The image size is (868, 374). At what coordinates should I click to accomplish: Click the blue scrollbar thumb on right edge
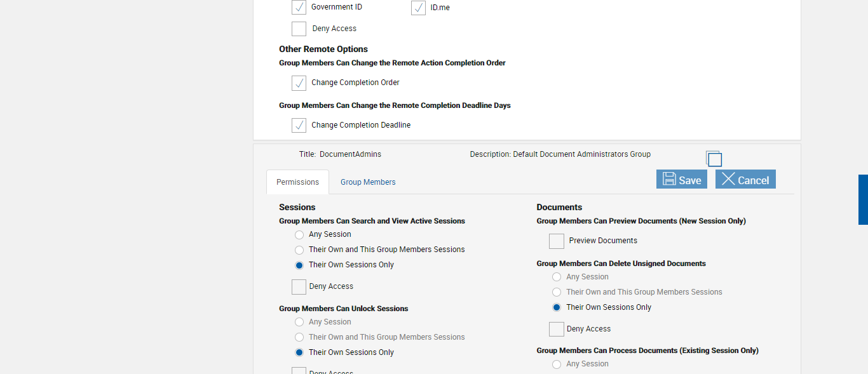(863, 199)
